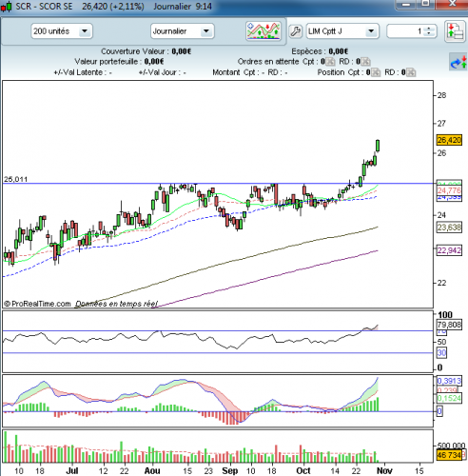The width and height of the screenshot is (468, 476).
Task: Decrease order quantity with down stepper arrow
Action: coord(429,33)
